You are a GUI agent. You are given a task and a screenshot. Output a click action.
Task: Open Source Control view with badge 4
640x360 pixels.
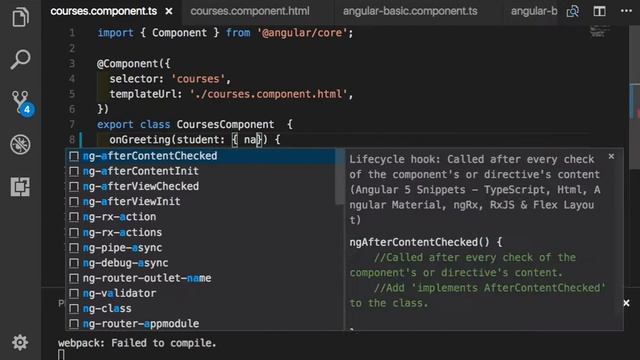coord(22,103)
